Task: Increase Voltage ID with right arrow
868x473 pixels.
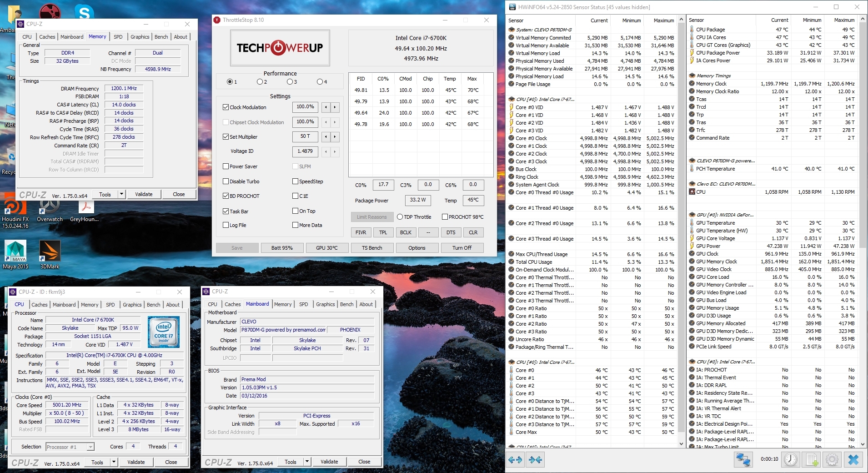Action: (x=335, y=151)
